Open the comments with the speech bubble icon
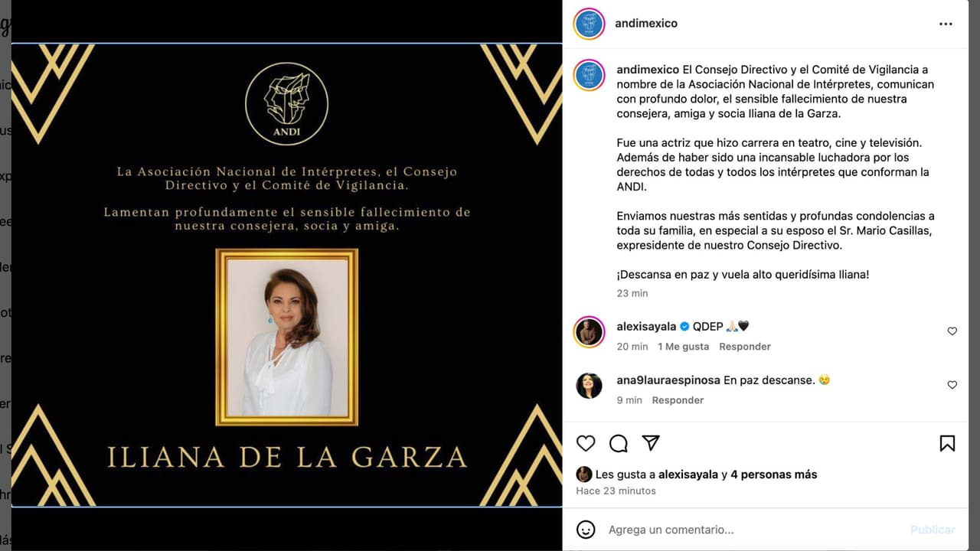 618,443
